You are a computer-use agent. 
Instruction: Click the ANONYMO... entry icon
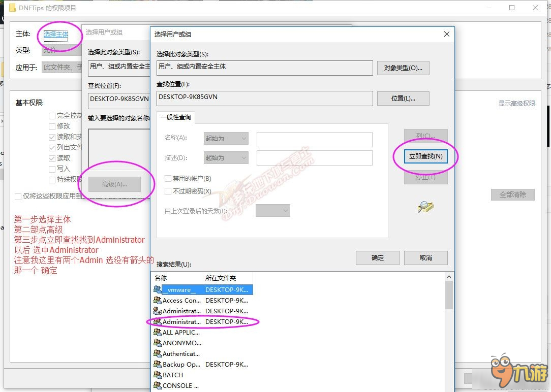(x=158, y=343)
